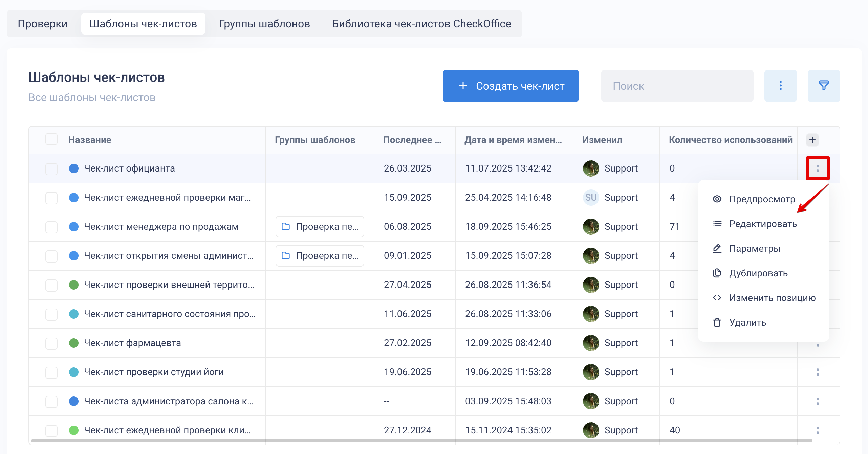Open row menu for Чек-лист проверки студии йоги
Viewport: 868px width, 454px height.
pyautogui.click(x=818, y=372)
